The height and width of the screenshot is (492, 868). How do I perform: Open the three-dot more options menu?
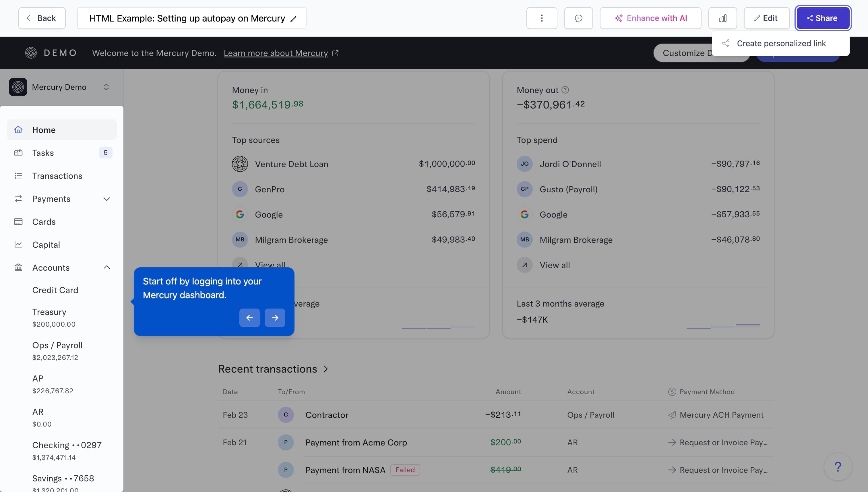tap(542, 18)
